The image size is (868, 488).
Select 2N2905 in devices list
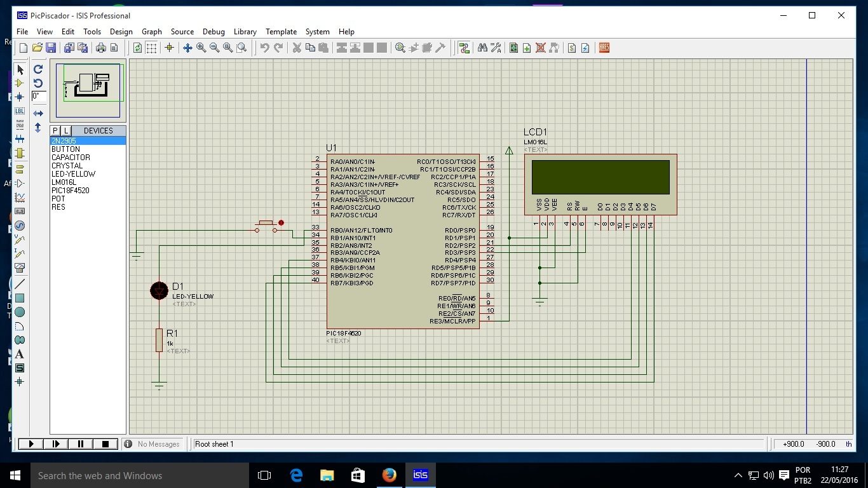coord(88,140)
